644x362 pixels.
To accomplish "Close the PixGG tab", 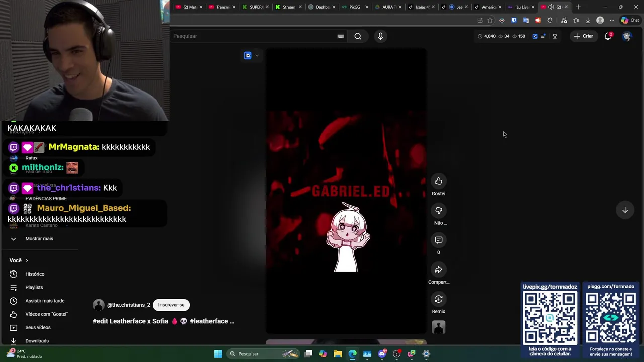I will click(x=367, y=7).
